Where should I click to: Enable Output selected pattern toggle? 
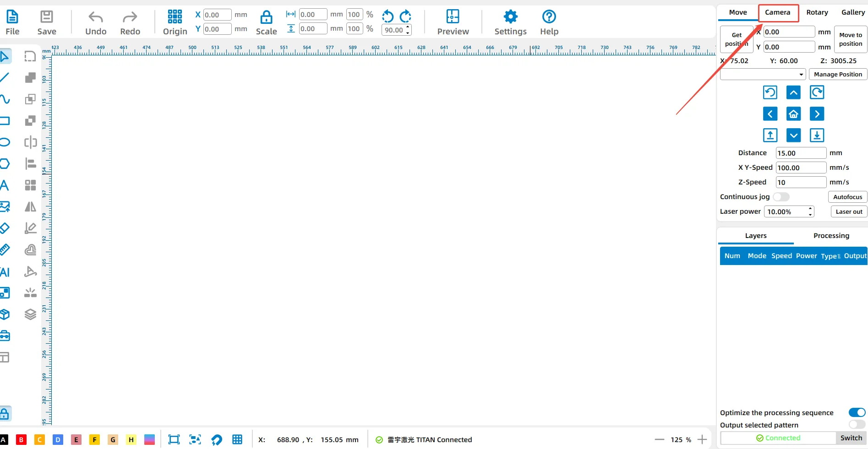tap(857, 425)
